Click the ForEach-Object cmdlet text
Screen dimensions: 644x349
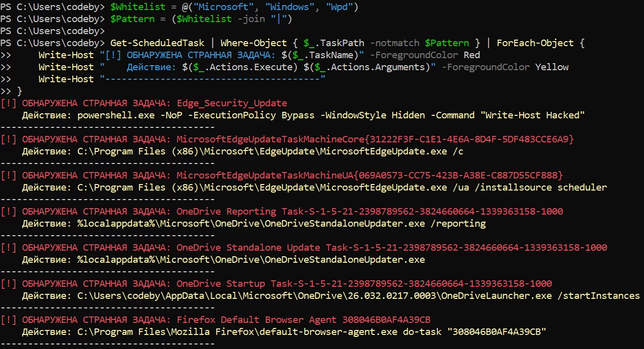click(x=535, y=43)
